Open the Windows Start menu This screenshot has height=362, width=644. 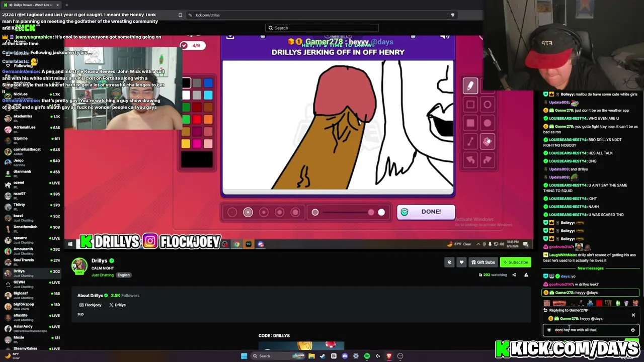[x=244, y=356]
